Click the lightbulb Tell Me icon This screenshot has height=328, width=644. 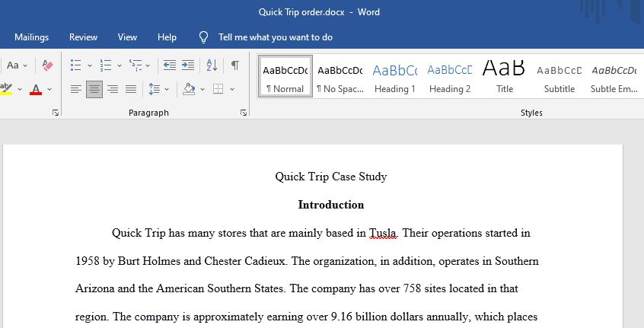click(x=203, y=37)
